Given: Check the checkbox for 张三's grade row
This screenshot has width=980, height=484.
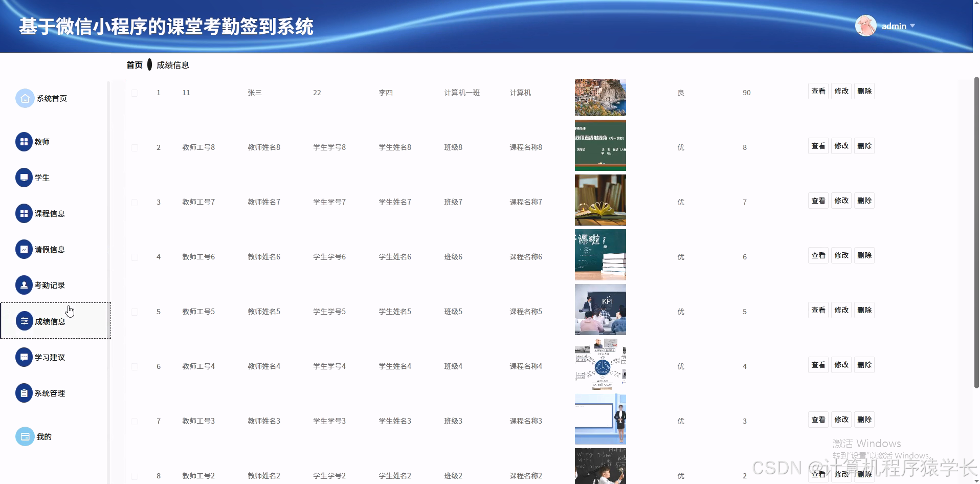Looking at the screenshot, I should tap(135, 93).
